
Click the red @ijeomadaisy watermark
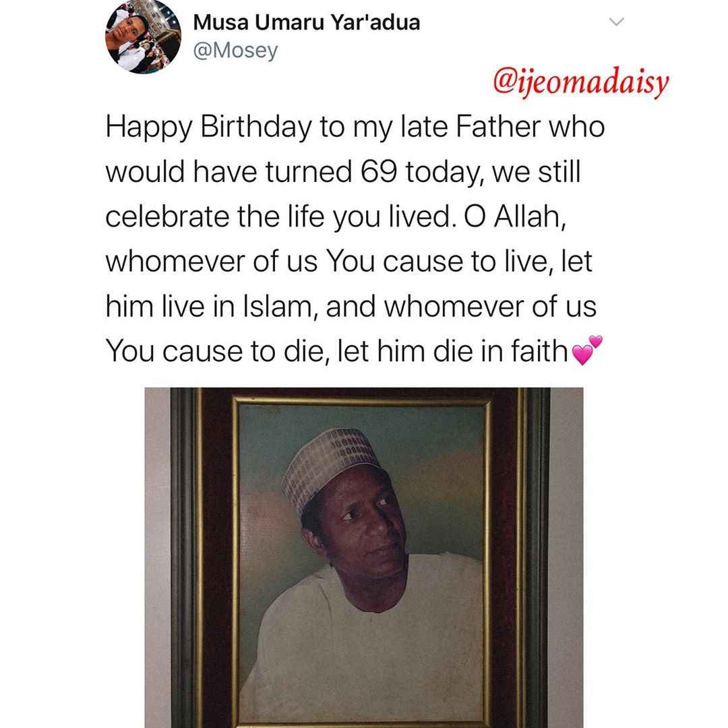pyautogui.click(x=580, y=83)
